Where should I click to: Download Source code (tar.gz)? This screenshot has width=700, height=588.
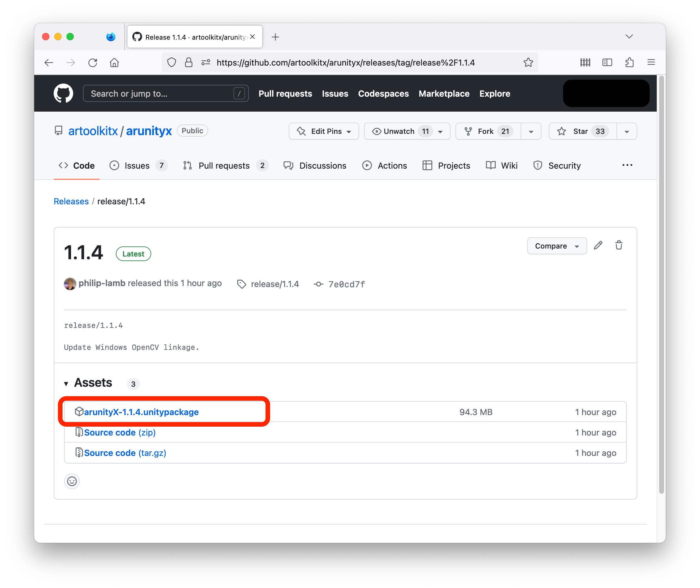[x=125, y=453]
